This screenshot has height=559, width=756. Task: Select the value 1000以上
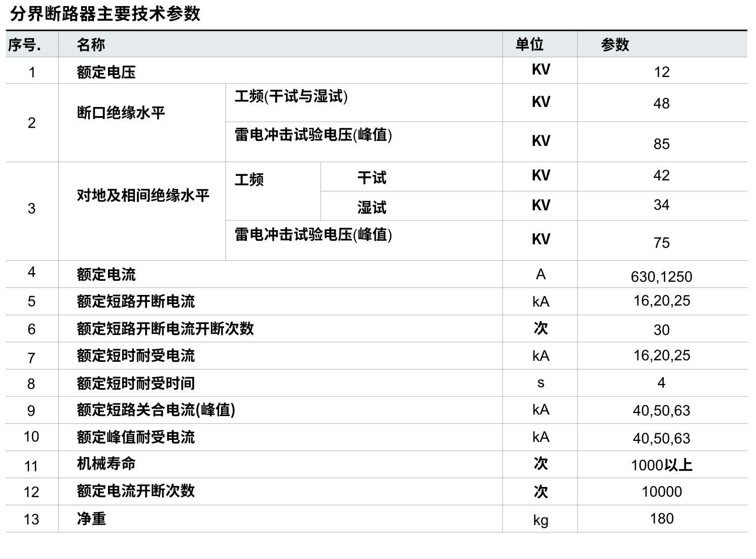[661, 465]
